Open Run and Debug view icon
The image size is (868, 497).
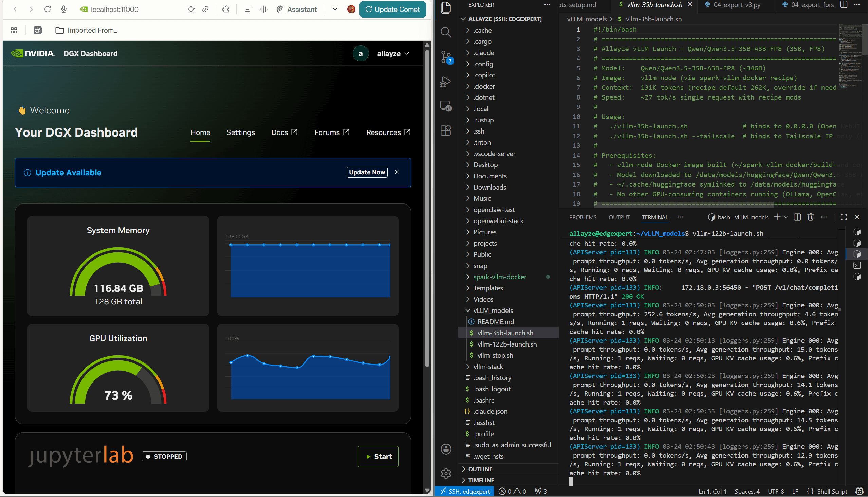coord(446,82)
